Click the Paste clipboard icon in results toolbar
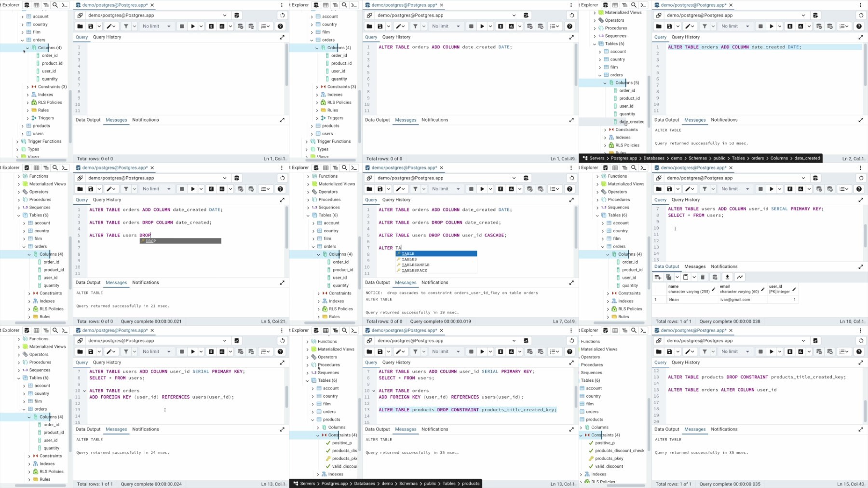868x488 pixels. 686,277
